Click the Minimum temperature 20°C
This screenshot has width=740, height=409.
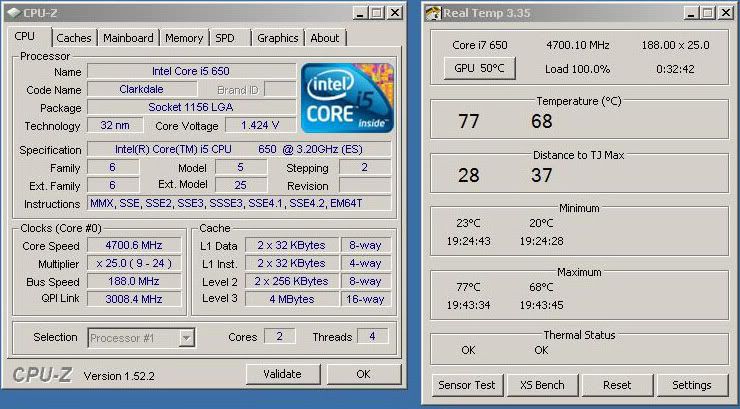pos(541,223)
